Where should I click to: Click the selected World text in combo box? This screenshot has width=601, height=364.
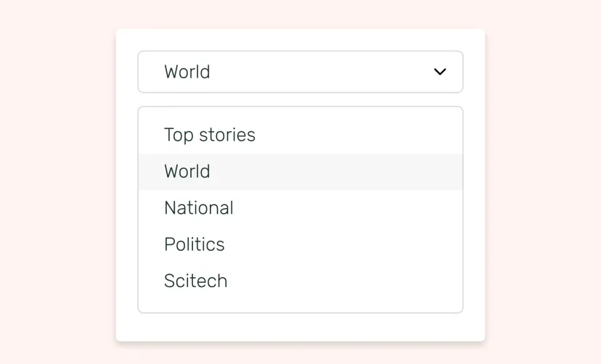187,72
